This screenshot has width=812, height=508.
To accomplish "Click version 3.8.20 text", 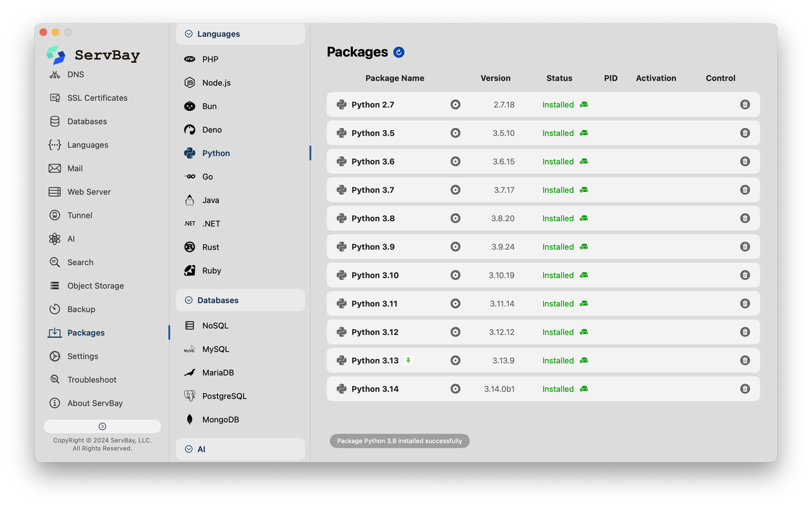I will [502, 218].
